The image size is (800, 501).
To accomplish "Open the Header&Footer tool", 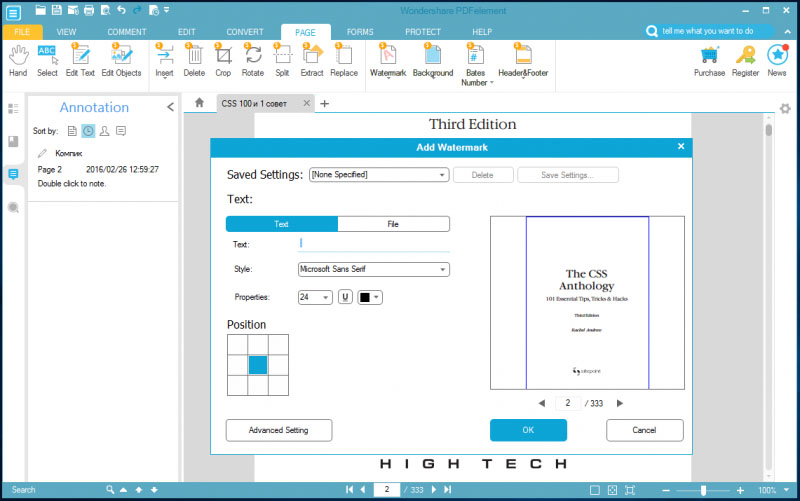I will (523, 61).
